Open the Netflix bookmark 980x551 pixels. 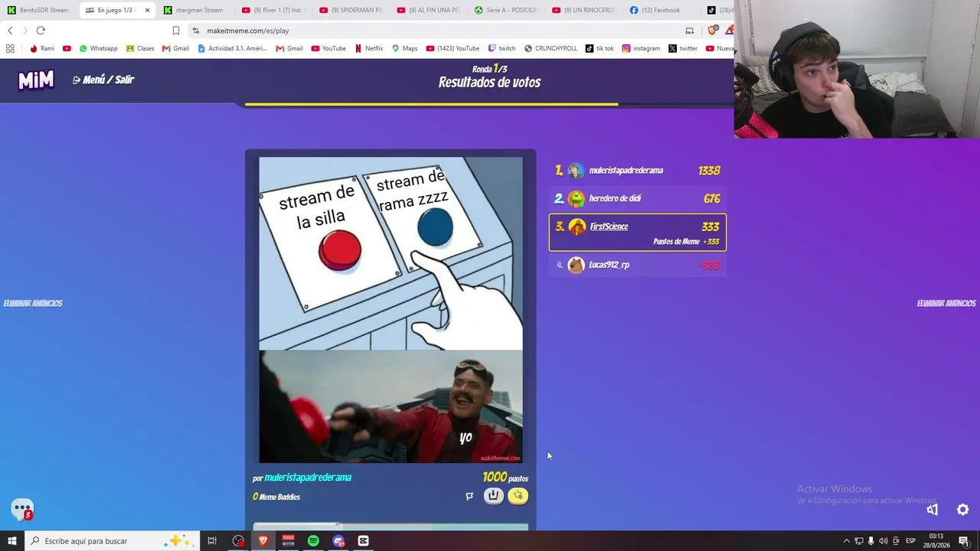click(368, 48)
